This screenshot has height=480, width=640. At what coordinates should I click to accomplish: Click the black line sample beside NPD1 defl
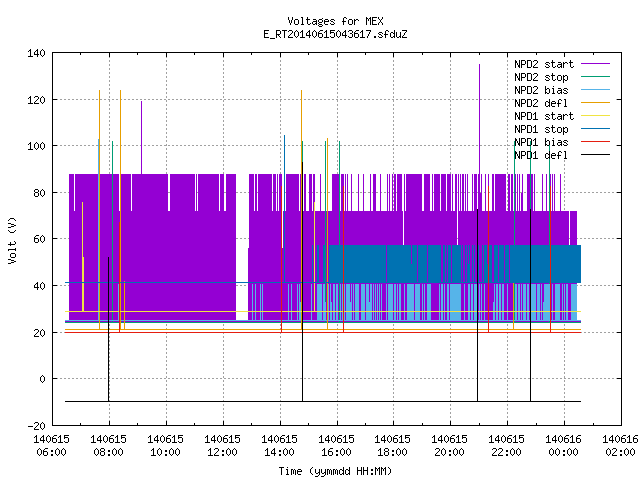pyautogui.click(x=595, y=155)
